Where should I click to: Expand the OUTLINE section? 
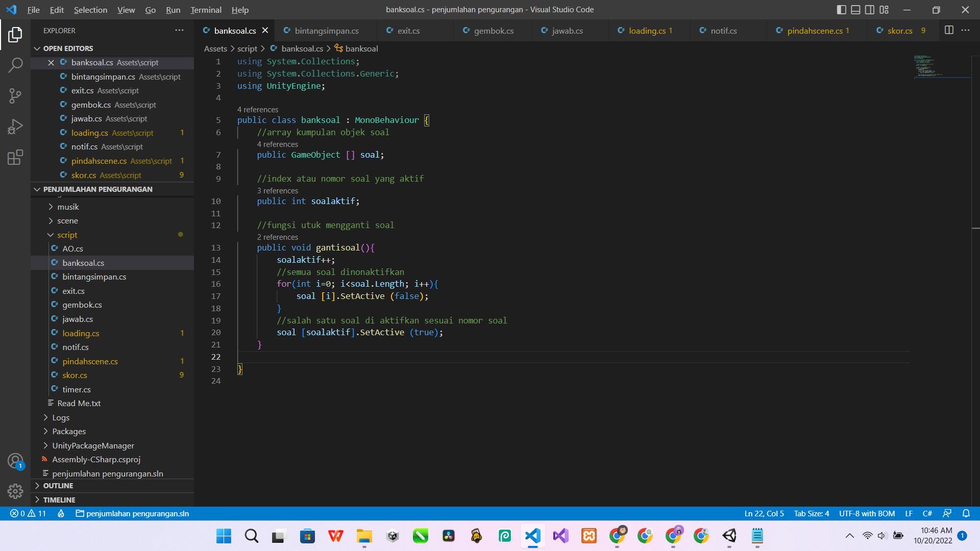coord(58,486)
